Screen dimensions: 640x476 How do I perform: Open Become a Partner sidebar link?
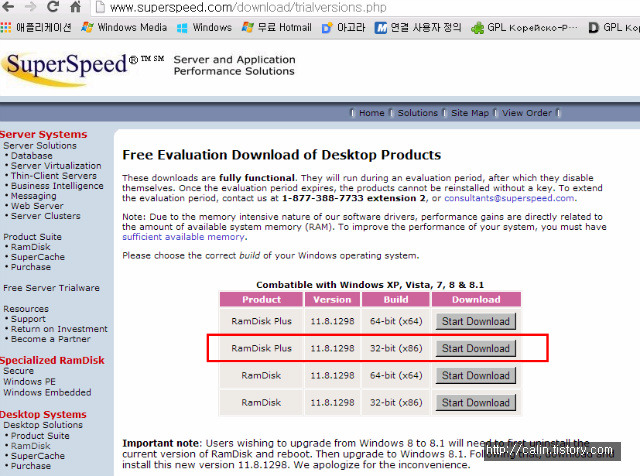coord(50,339)
